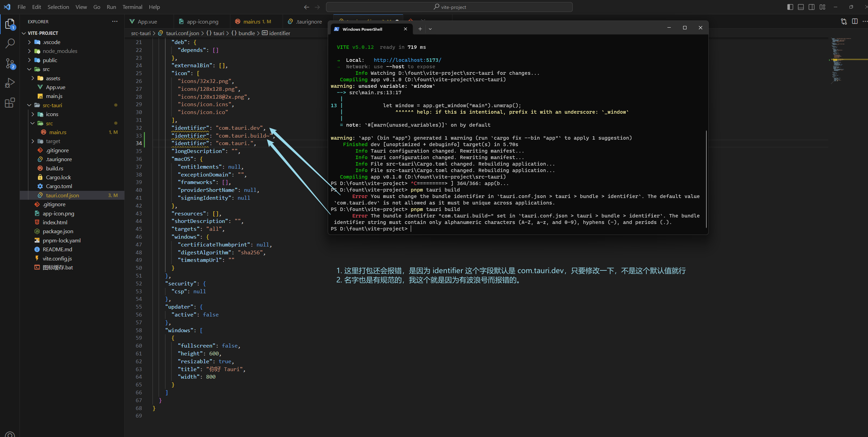The image size is (868, 437).
Task: Toggle primary side bar layout button
Action: click(x=790, y=7)
